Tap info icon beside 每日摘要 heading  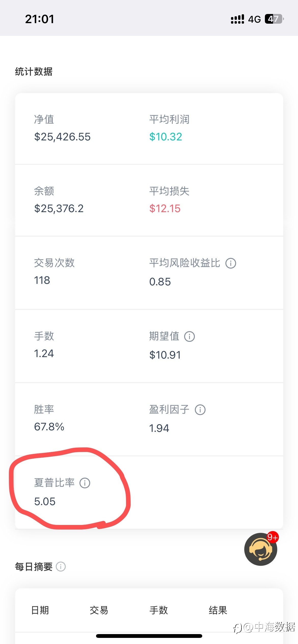[61, 567]
